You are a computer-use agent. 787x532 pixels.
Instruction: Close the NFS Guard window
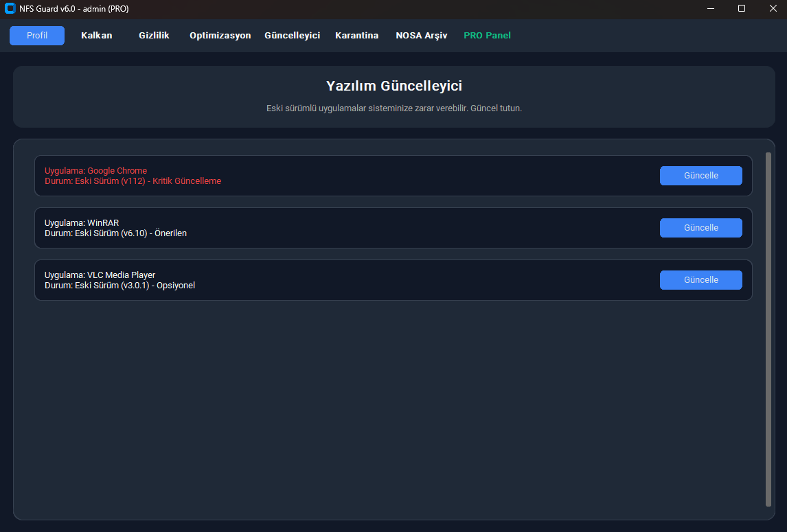pyautogui.click(x=773, y=8)
